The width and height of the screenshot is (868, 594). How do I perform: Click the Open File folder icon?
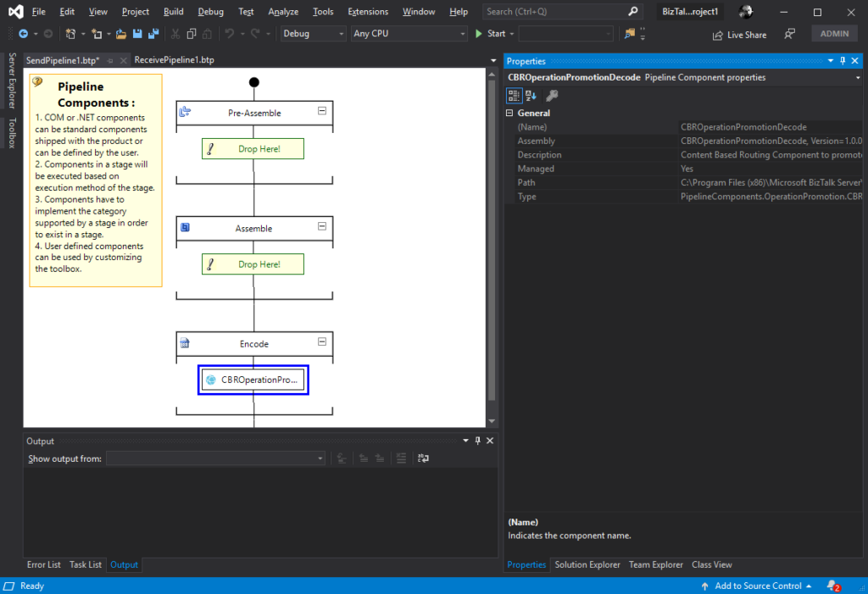(x=121, y=34)
